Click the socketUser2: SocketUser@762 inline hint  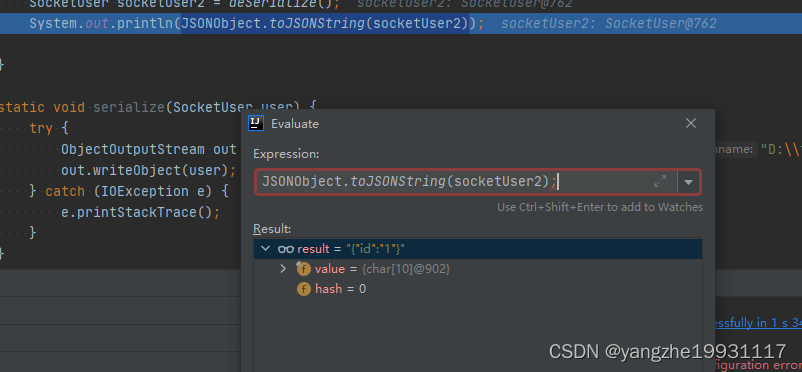609,24
